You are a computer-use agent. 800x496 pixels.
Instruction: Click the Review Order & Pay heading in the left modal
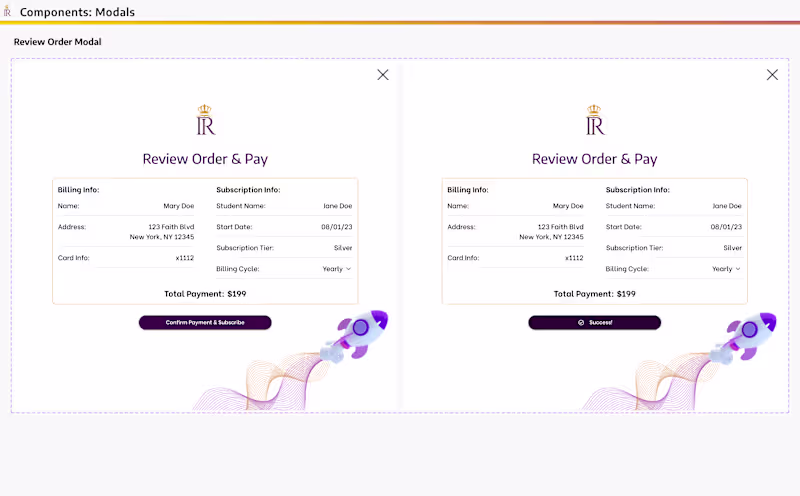coord(205,159)
